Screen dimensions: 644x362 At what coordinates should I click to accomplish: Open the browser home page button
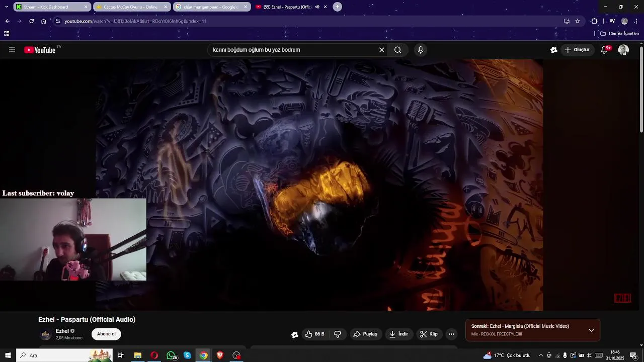pyautogui.click(x=43, y=21)
